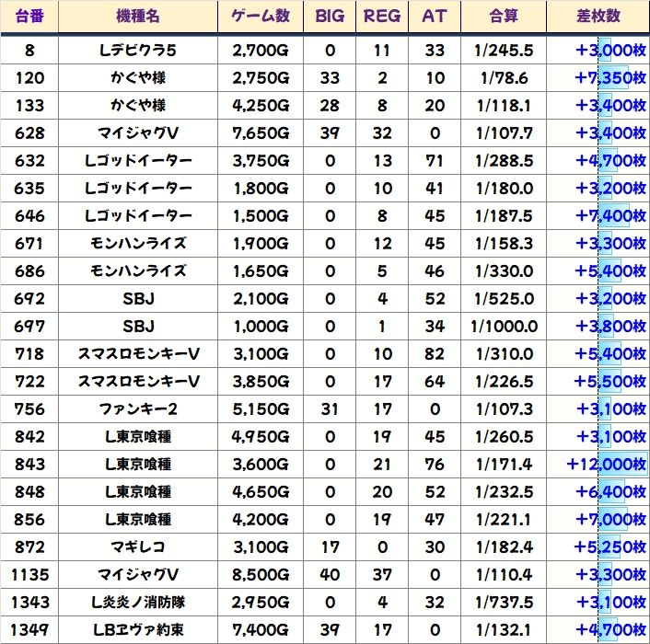Select machine number 686

point(29,271)
